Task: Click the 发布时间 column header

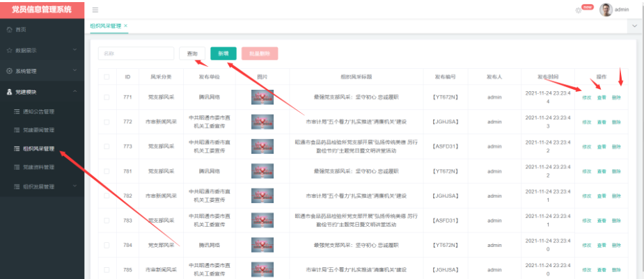Action: click(x=548, y=77)
